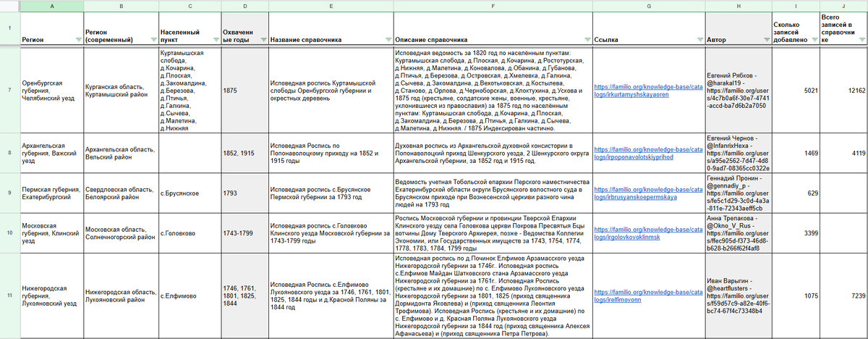Screen dimensions: 868x339
Task: Select row 10 header
Action: pos(9,233)
